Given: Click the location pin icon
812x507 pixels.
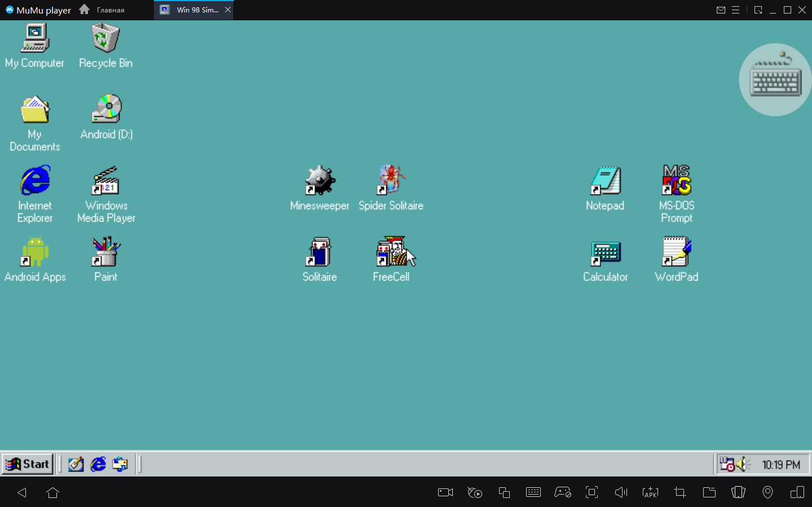Looking at the screenshot, I should 767,492.
